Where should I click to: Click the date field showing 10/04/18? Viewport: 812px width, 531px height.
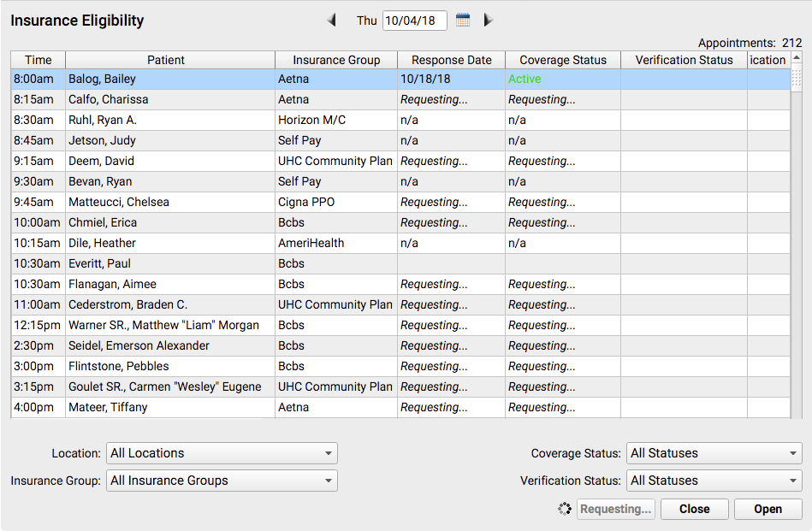pyautogui.click(x=414, y=21)
